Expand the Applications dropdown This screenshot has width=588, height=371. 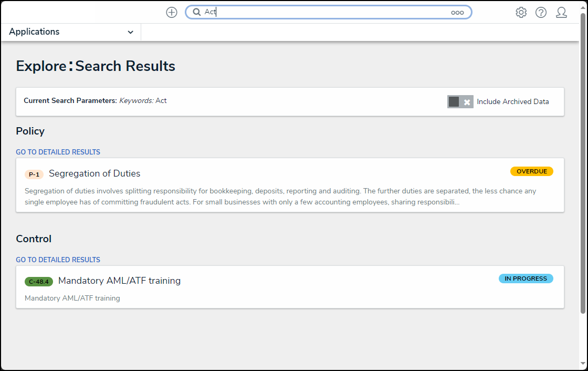click(71, 32)
